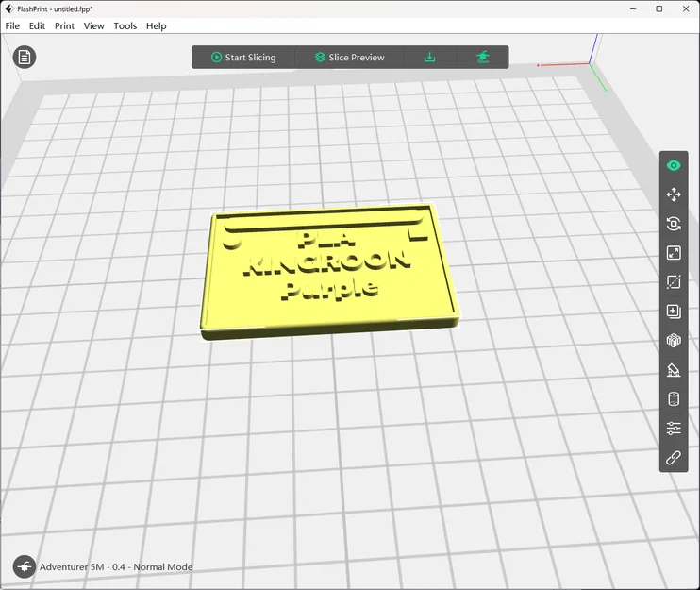700x590 pixels.
Task: Open the Duplicate/add model tool
Action: tap(674, 312)
